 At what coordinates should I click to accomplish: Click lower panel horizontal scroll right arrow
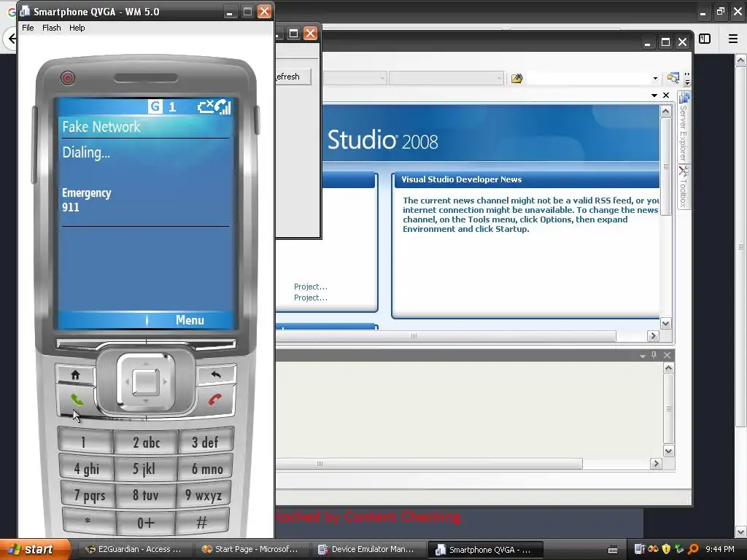pos(656,463)
